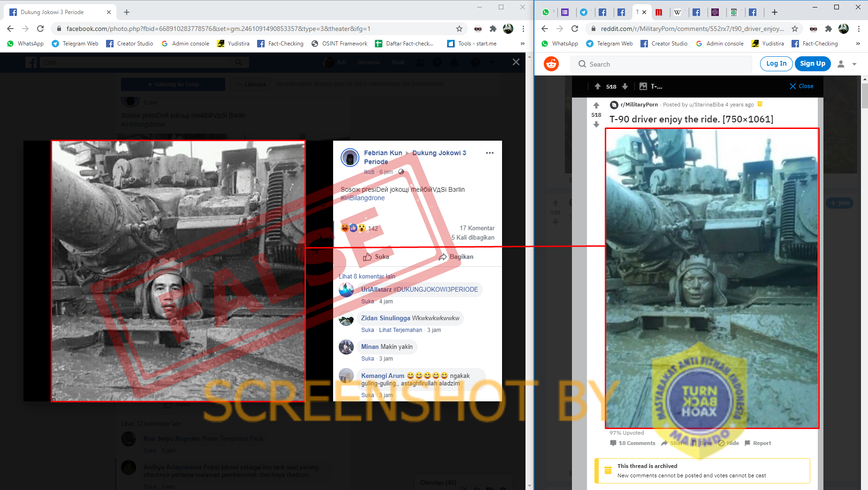Open WhatsApp bookmark in Facebook window

pos(25,44)
